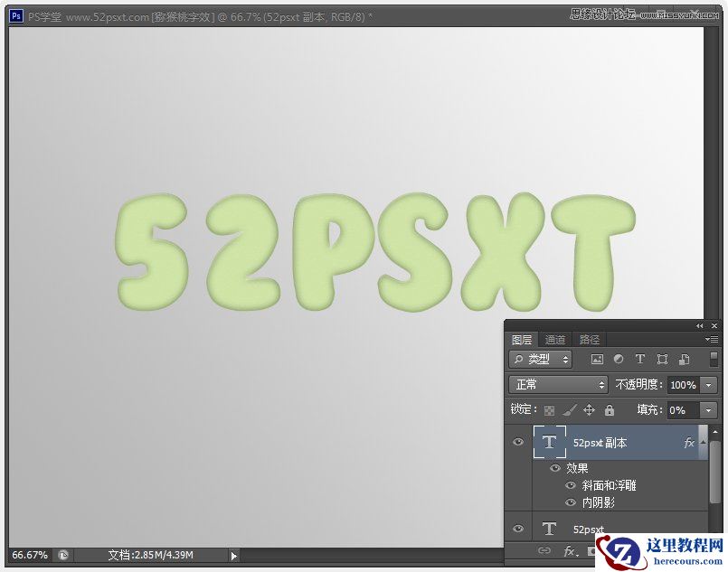Click the Photoshop Ps logo icon
728x572 pixels.
pos(16,16)
